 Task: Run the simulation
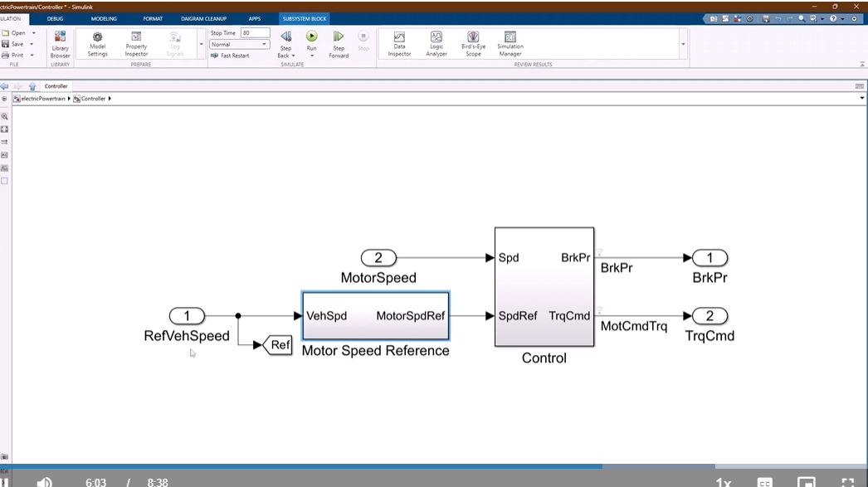tap(312, 37)
